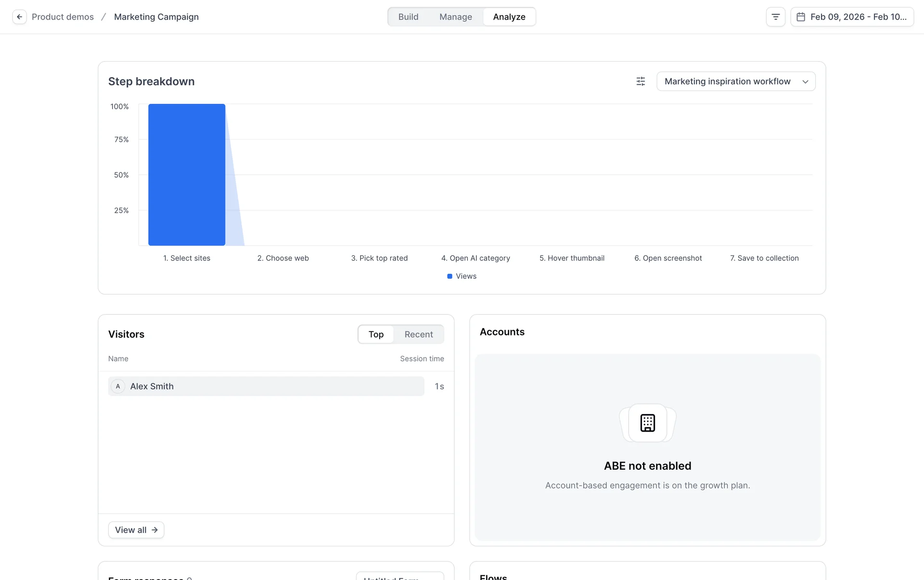Switch to the Build tab
This screenshot has width=924, height=580.
(x=408, y=17)
